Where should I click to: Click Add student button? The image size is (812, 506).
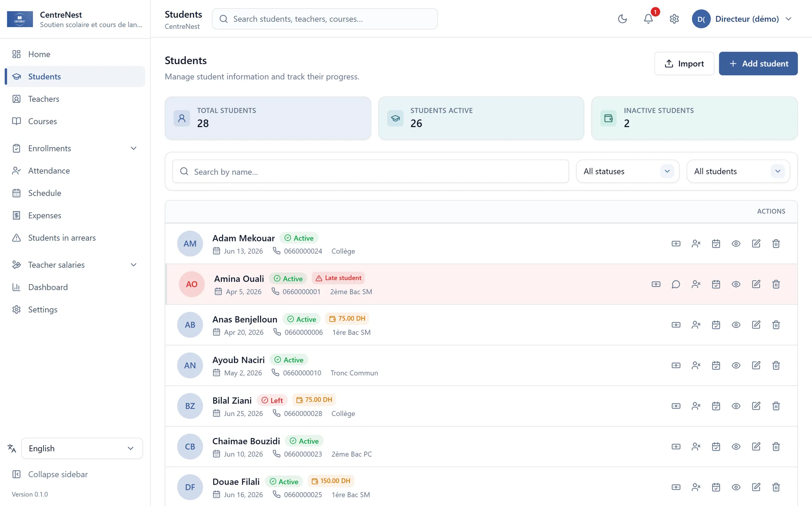tap(758, 63)
